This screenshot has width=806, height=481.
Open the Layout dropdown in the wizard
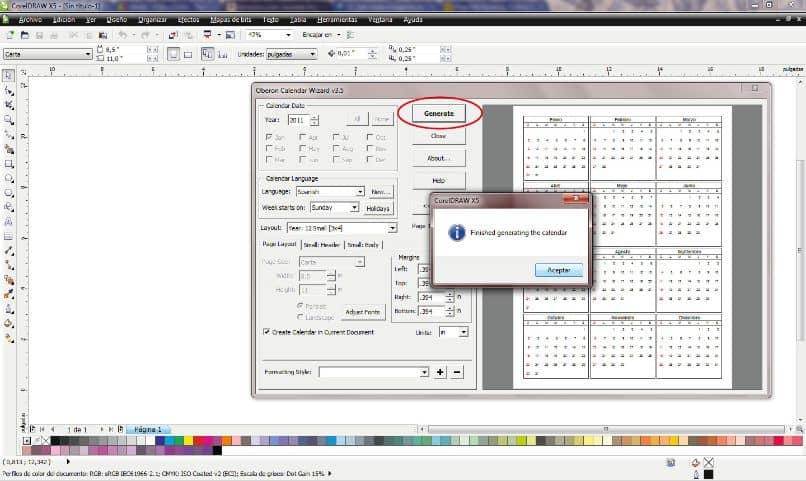coord(341,228)
